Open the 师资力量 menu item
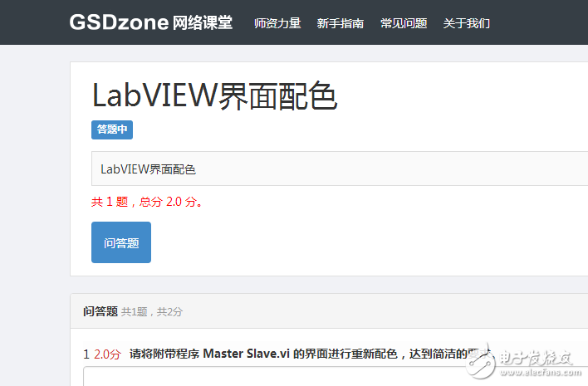588x386 pixels. pos(277,23)
